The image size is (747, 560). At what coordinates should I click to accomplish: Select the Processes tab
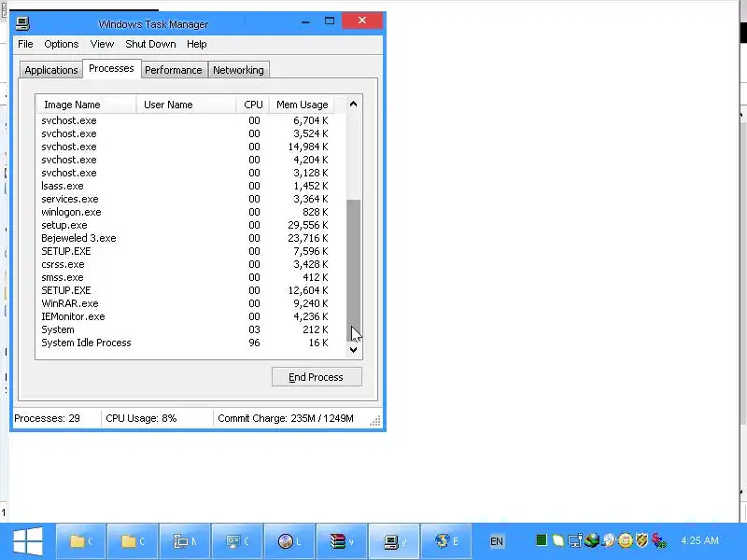[x=111, y=68]
